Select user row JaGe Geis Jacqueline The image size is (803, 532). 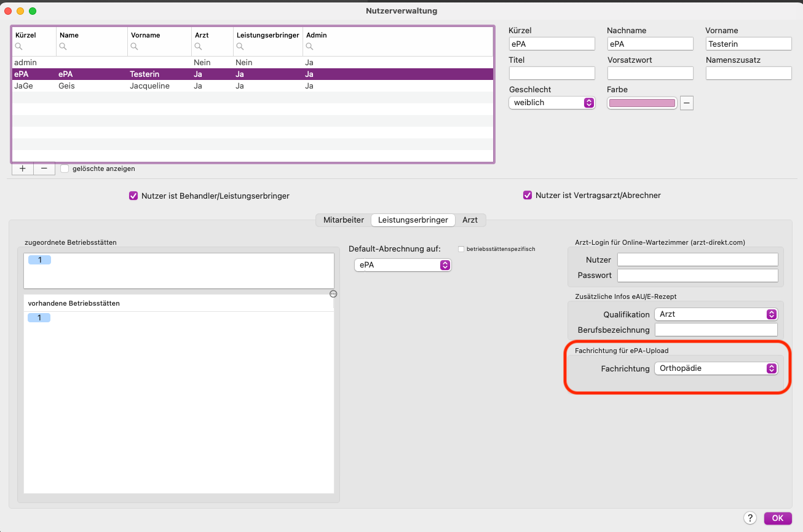click(x=253, y=86)
